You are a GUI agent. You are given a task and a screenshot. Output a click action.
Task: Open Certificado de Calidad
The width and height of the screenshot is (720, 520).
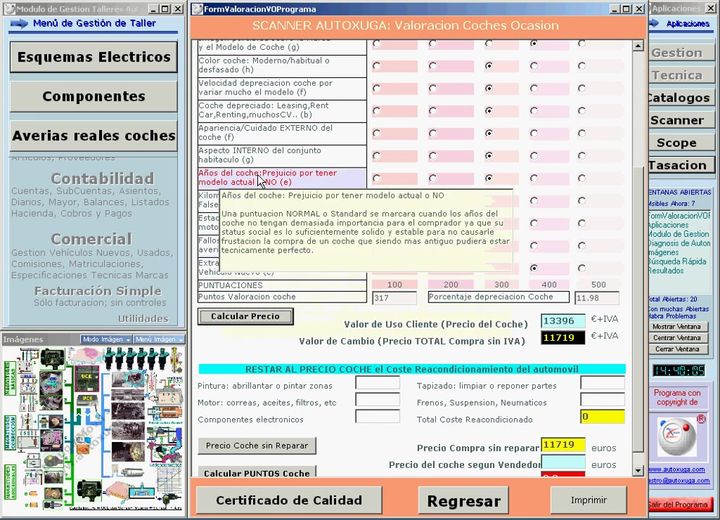[289, 500]
